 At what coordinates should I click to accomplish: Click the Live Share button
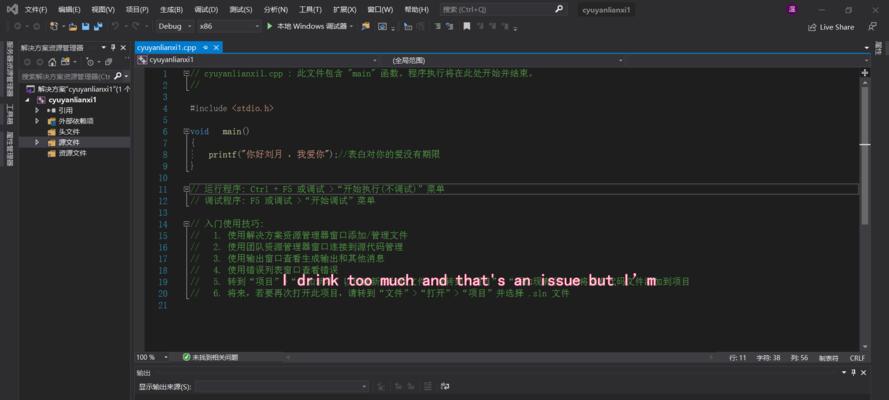pyautogui.click(x=831, y=27)
